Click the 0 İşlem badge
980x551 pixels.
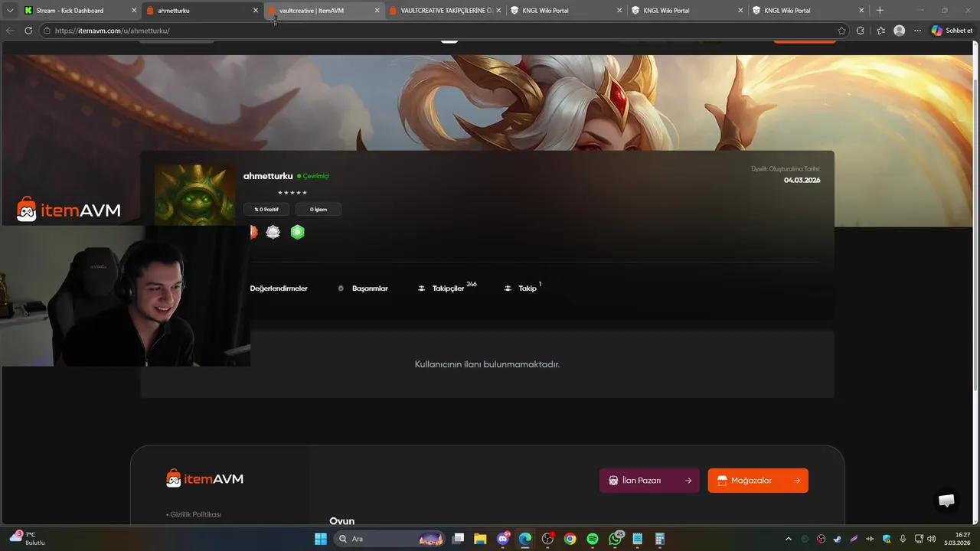point(318,209)
